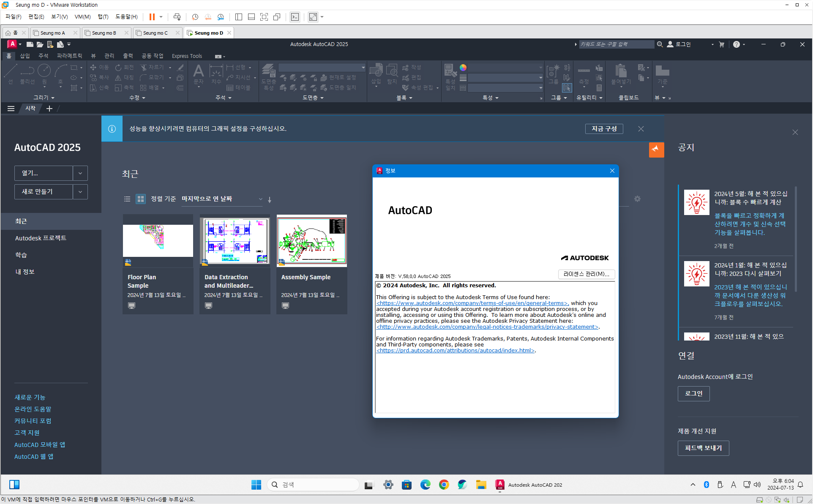Open the help question mark icon

736,44
